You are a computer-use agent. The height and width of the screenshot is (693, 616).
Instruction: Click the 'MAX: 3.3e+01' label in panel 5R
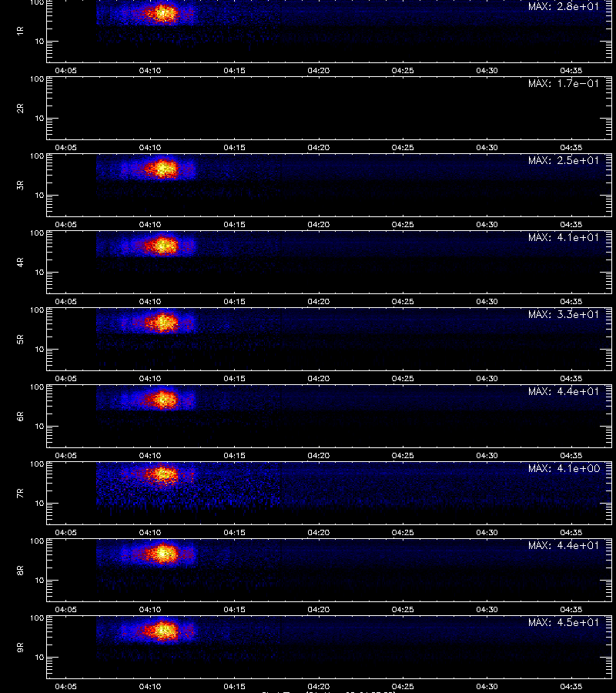click(x=564, y=314)
